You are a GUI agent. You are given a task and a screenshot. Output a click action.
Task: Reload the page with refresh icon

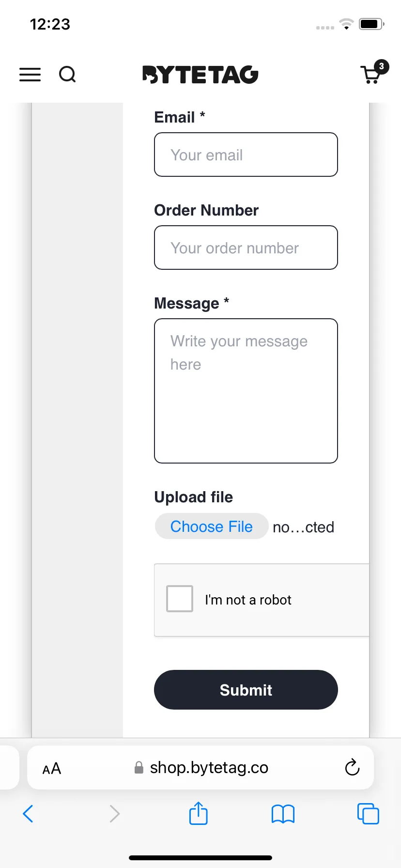pos(352,767)
